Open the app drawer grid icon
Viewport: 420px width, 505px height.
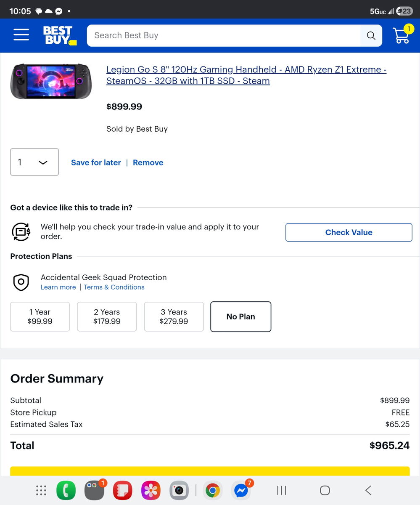pos(41,490)
